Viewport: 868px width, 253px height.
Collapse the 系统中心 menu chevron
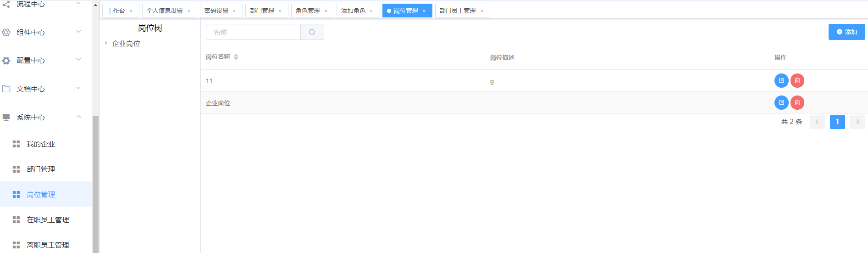(78, 117)
